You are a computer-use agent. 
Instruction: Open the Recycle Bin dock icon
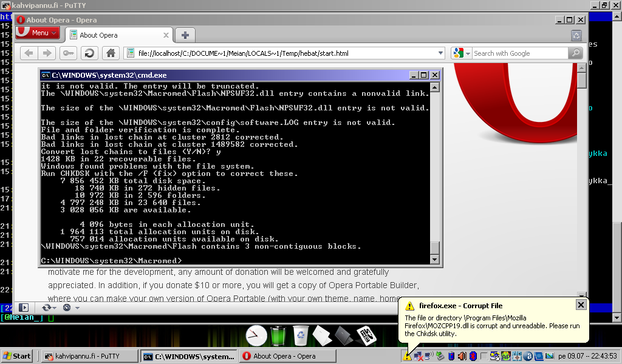point(300,334)
